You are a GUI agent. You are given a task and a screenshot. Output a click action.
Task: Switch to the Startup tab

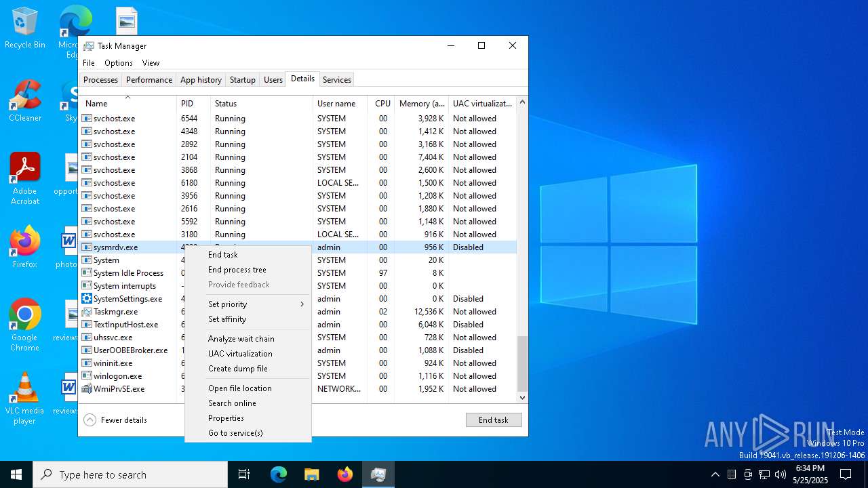242,80
